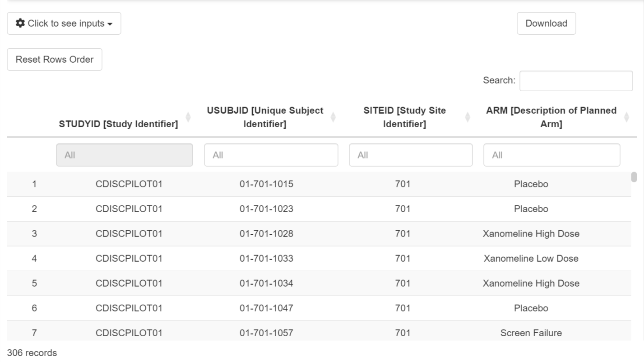Sort by ARM column arrows
Image resolution: width=644 pixels, height=362 pixels.
pos(626,117)
